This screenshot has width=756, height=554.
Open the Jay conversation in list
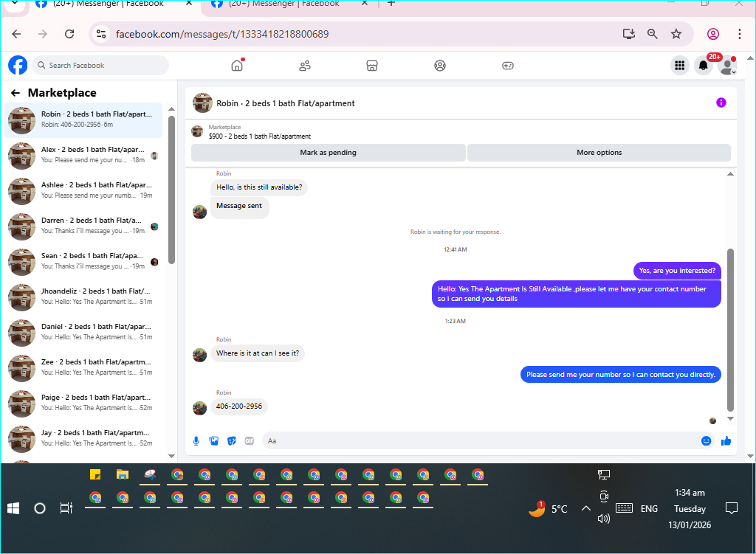83,439
